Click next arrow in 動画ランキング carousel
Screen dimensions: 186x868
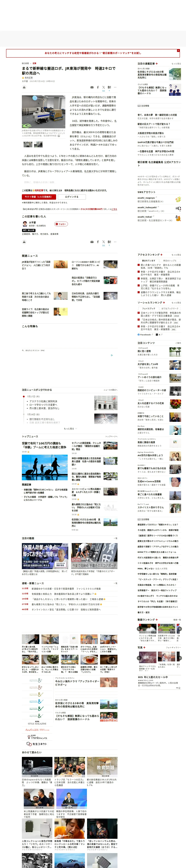pyautogui.click(x=180, y=629)
